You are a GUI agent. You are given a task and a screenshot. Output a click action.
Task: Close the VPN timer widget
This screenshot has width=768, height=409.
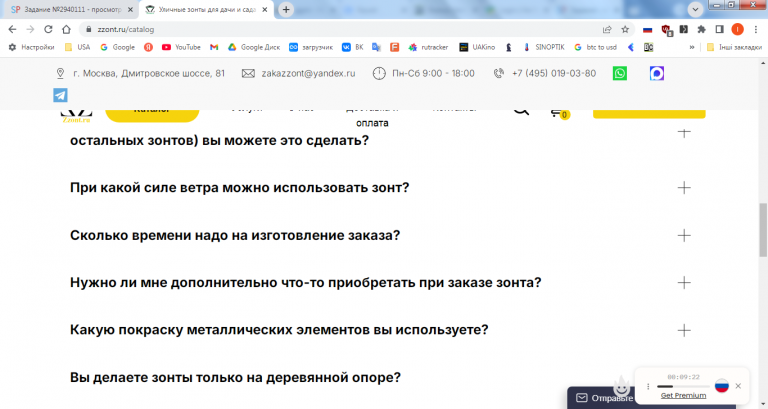[738, 386]
